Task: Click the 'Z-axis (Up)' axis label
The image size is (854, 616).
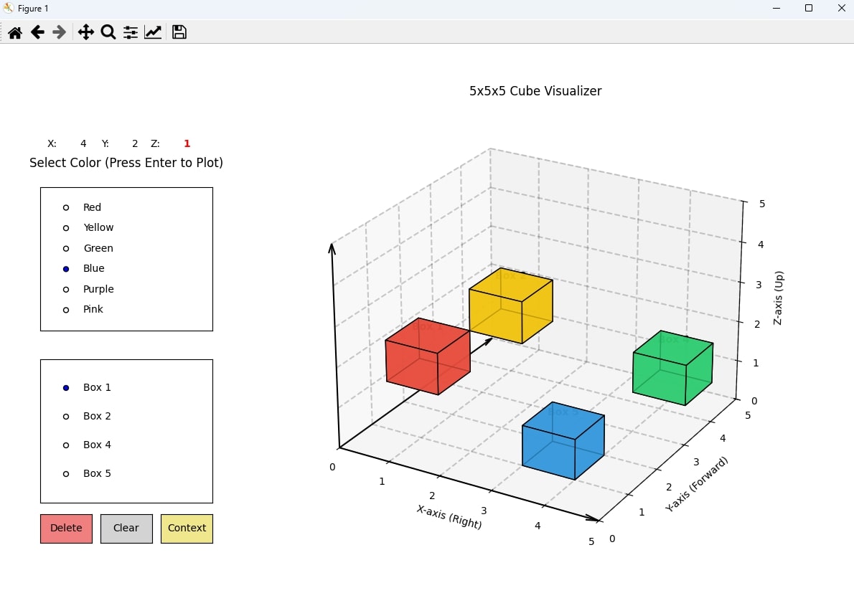Action: pos(779,298)
